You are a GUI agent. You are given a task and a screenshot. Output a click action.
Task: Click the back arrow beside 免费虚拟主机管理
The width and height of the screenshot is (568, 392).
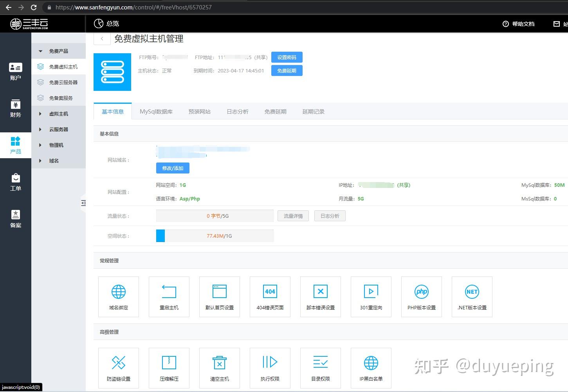click(x=102, y=38)
